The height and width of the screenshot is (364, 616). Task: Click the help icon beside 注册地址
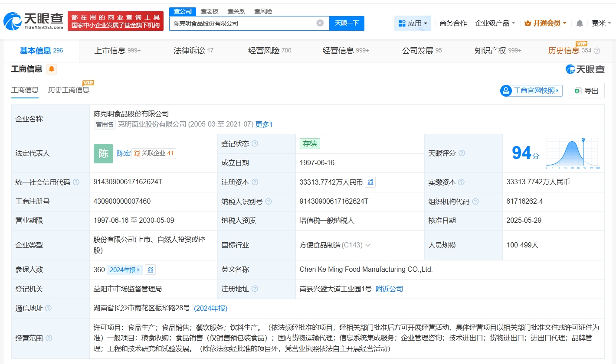(255, 289)
